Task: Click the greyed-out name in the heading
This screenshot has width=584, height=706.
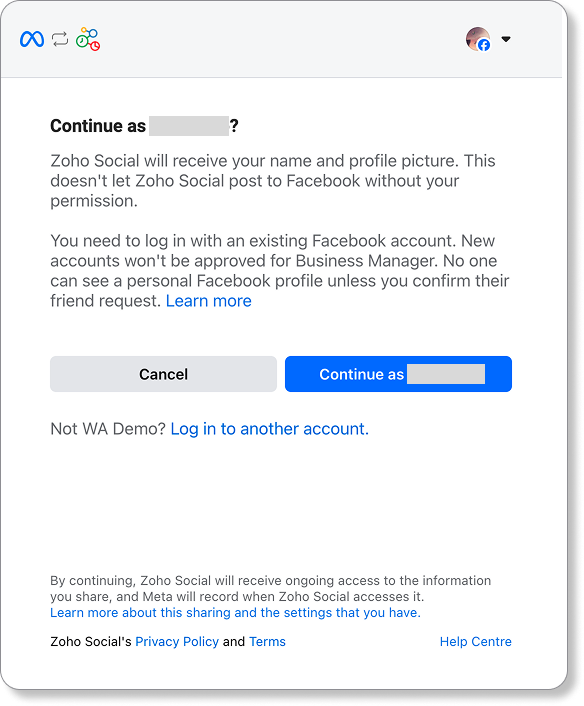Action: pyautogui.click(x=189, y=126)
